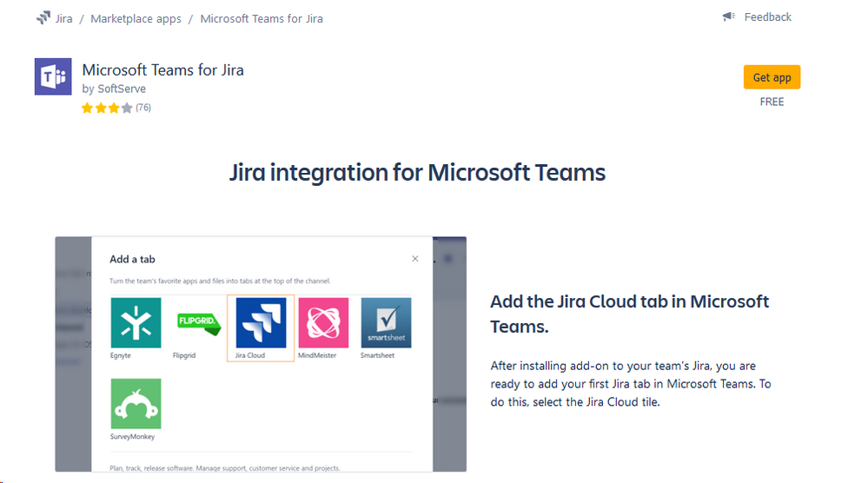Click the 'After installing add-on' paragraph
Image resolution: width=868 pixels, height=483 pixels.
[x=631, y=384]
